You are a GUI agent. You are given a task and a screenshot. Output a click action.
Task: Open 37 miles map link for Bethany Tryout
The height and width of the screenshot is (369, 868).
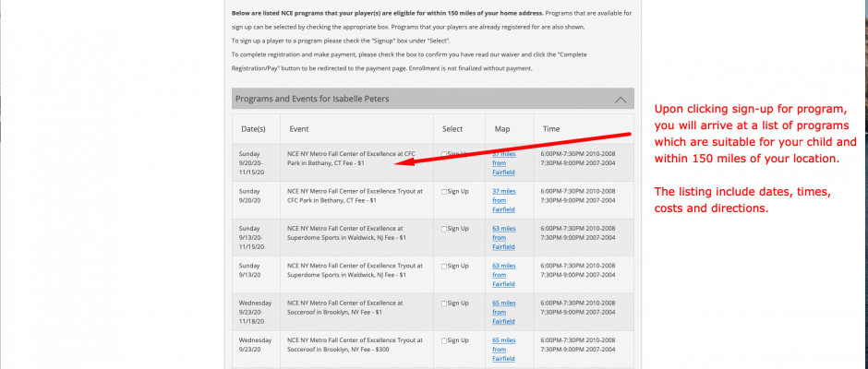click(504, 200)
